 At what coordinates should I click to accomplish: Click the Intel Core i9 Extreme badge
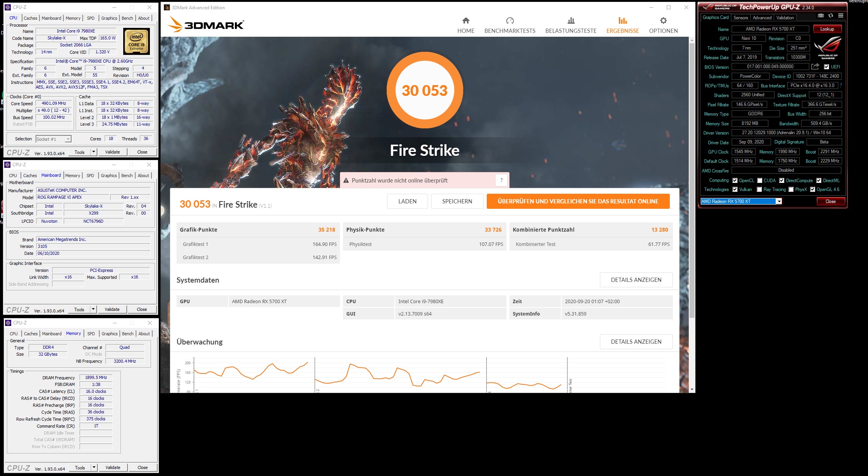[136, 41]
